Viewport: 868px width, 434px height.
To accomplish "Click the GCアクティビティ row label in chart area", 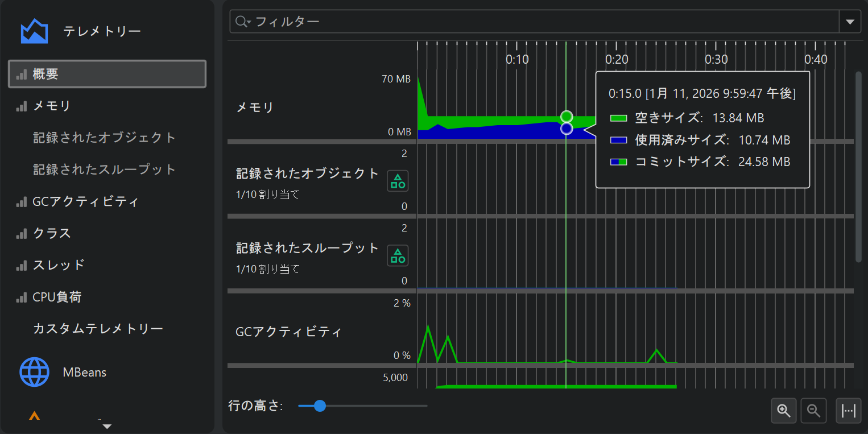I will click(x=288, y=331).
